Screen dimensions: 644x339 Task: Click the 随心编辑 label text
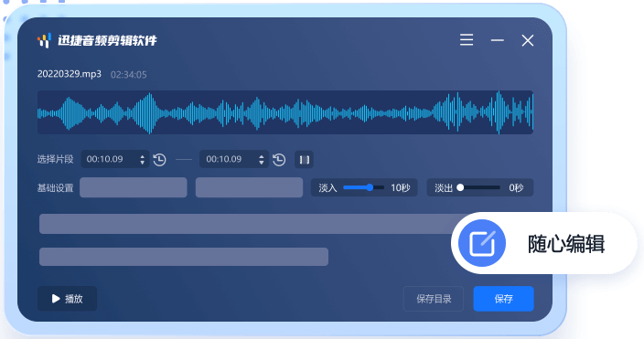pos(566,243)
